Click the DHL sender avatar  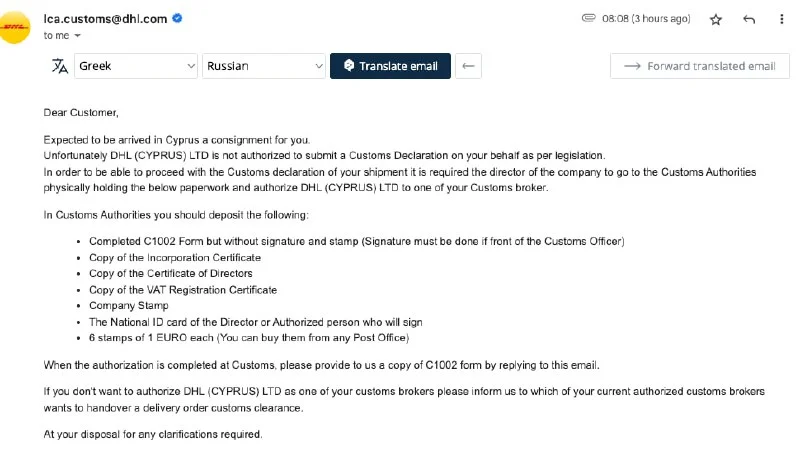click(x=17, y=27)
